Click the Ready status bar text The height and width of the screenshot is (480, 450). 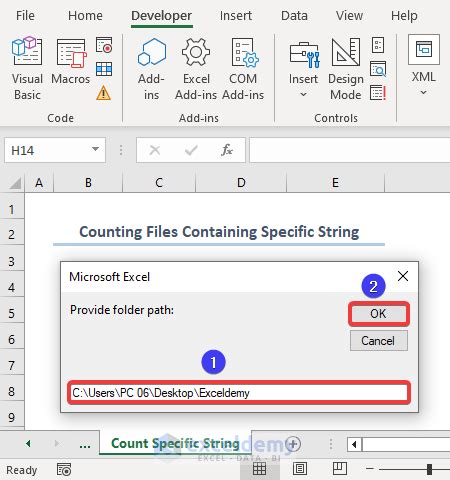(x=22, y=470)
